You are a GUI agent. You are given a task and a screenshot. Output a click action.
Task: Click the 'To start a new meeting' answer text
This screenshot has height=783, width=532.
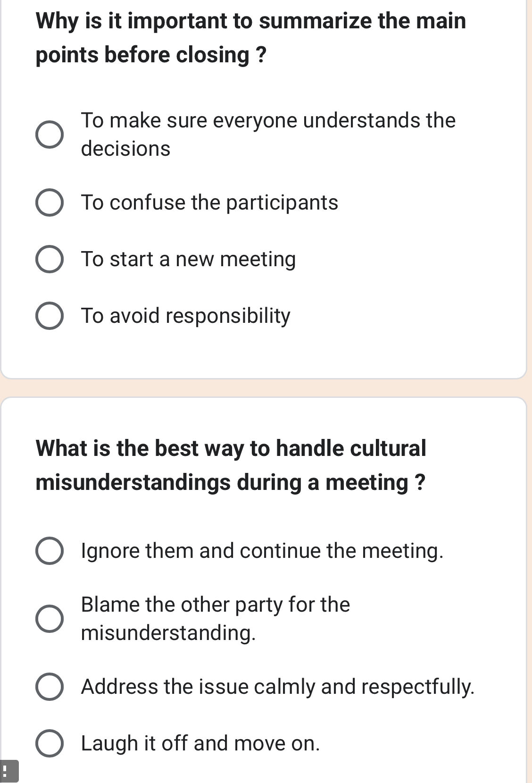click(x=188, y=259)
